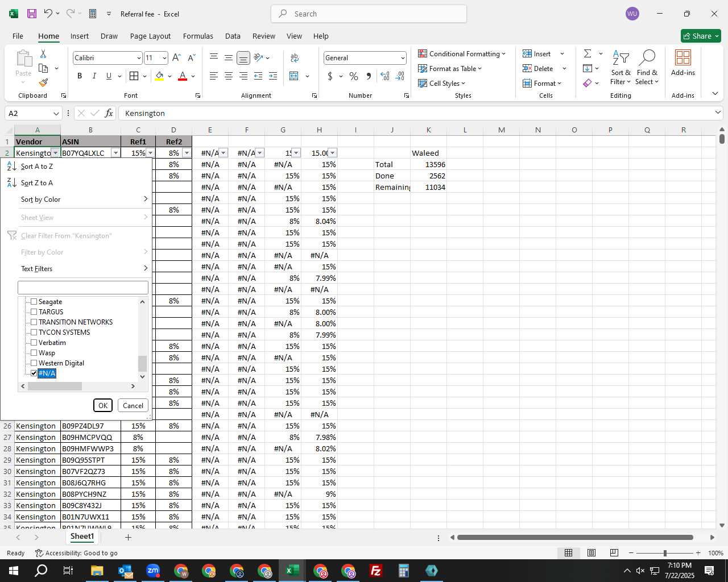Click OK in the filter menu
Viewport: 728px width, 582px height.
pos(103,405)
